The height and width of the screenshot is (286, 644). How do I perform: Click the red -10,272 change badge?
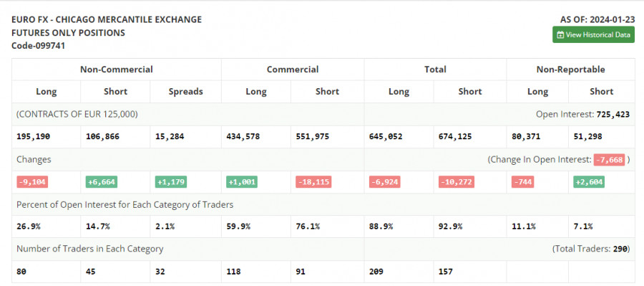(x=456, y=182)
